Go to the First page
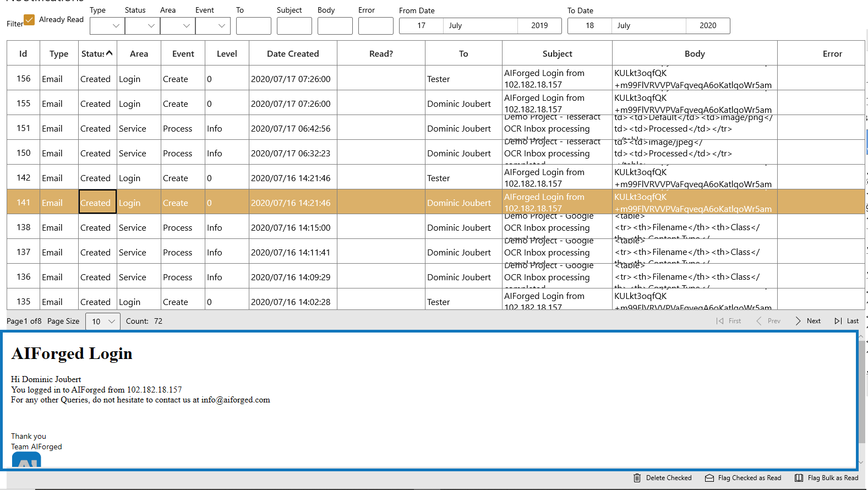 pos(729,321)
